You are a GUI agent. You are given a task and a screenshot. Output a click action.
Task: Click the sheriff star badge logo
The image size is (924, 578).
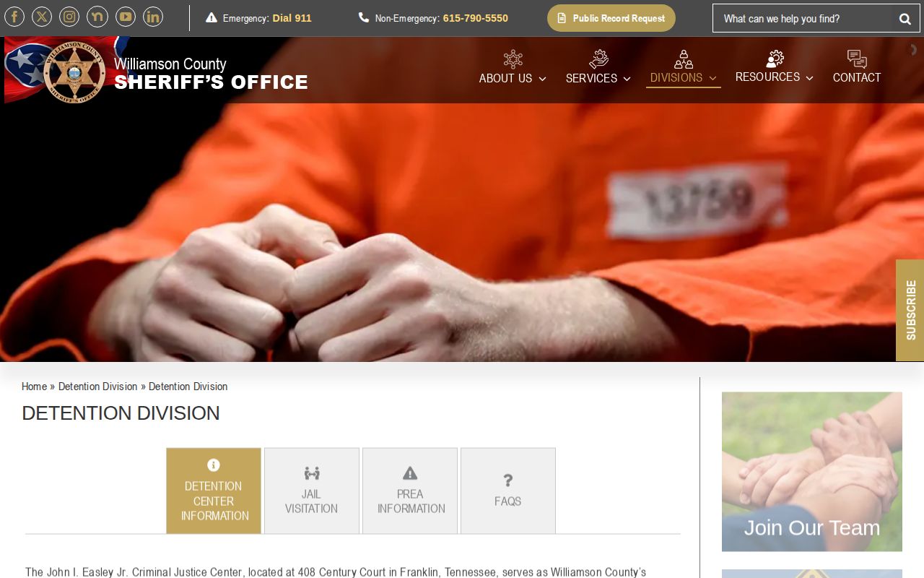[x=74, y=72]
